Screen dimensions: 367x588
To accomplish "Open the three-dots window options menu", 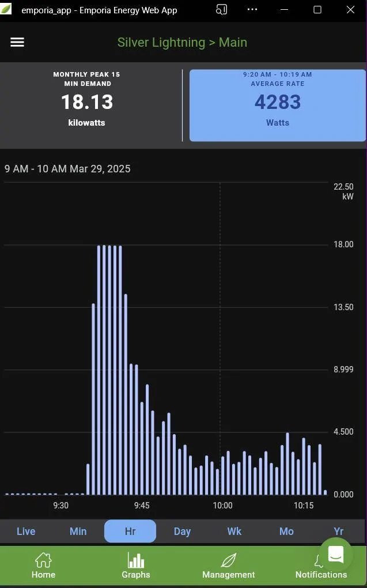I will click(x=252, y=9).
